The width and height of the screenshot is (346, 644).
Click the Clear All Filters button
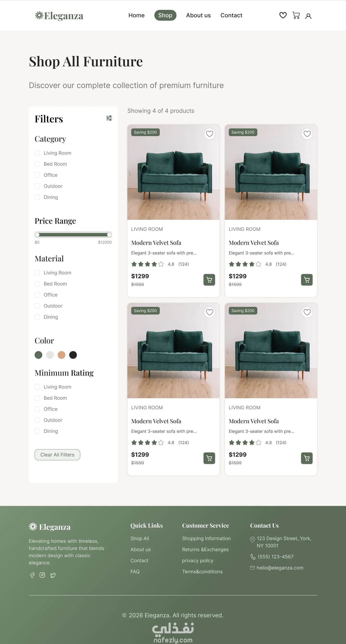pos(57,455)
